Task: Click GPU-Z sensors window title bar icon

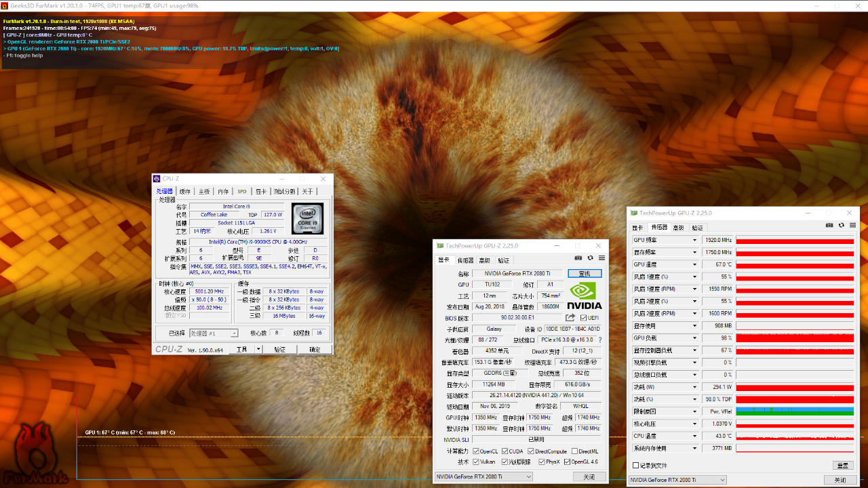Action: [634, 213]
